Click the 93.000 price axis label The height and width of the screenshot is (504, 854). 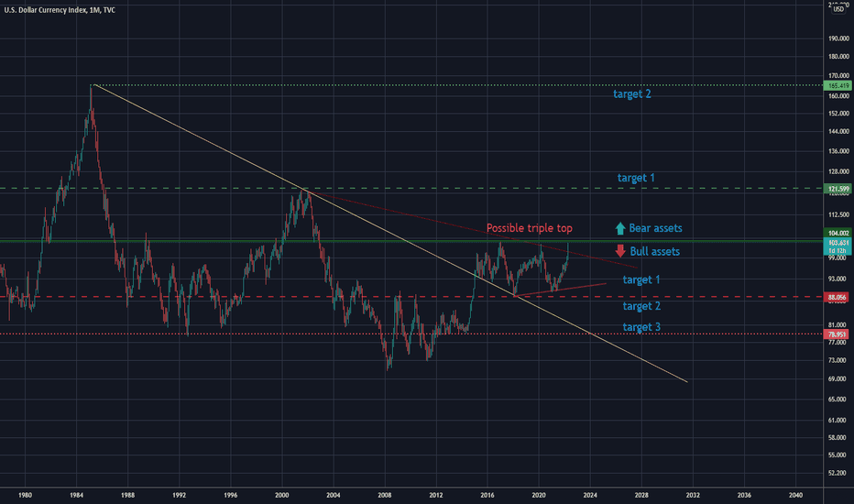pyautogui.click(x=838, y=279)
